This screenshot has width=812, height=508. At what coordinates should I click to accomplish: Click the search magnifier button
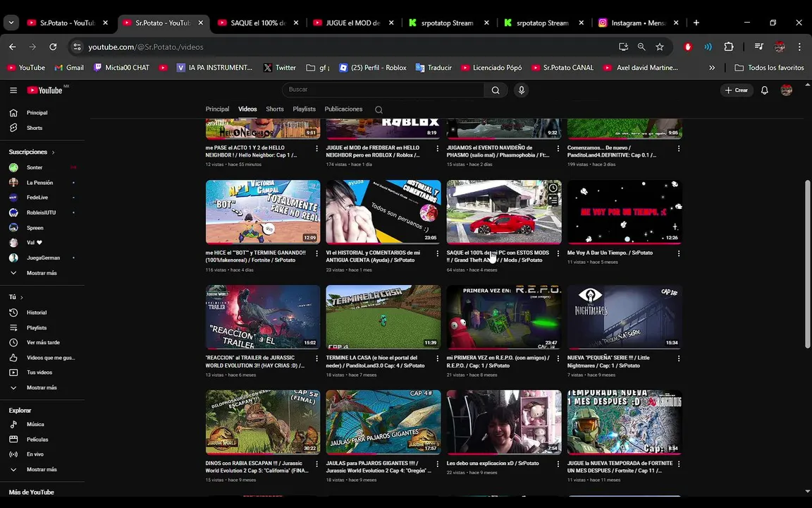pos(496,90)
